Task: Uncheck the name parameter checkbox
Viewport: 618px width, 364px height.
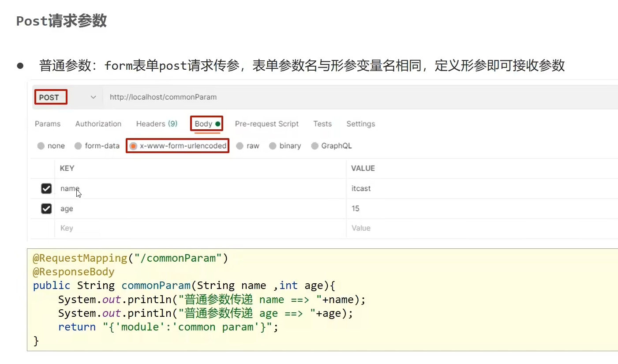Action: 46,189
